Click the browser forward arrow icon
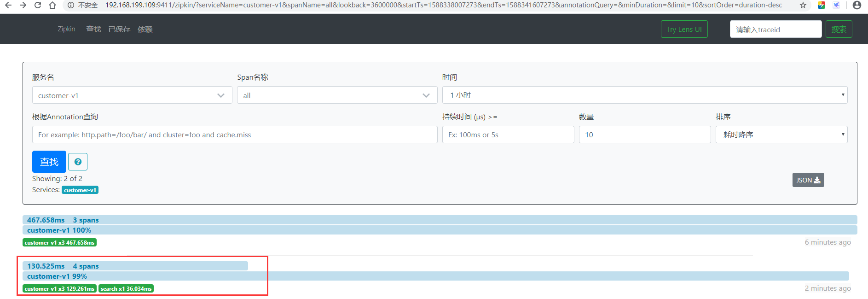Viewport: 868px width, 299px height. pos(23,5)
